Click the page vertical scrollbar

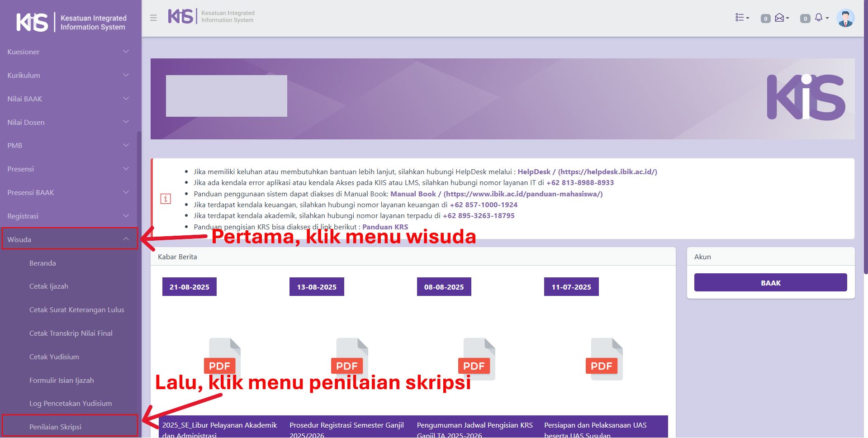pyautogui.click(x=865, y=136)
